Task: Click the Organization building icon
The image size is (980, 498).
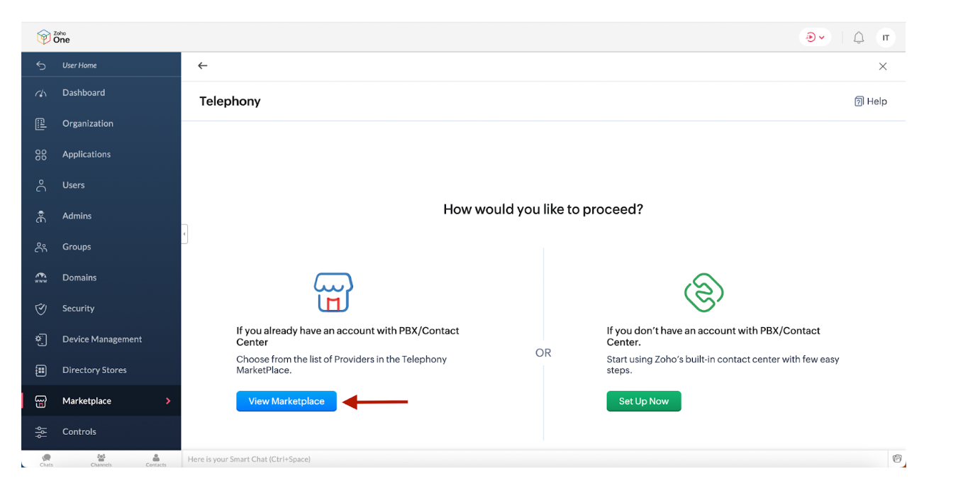Action: (41, 123)
